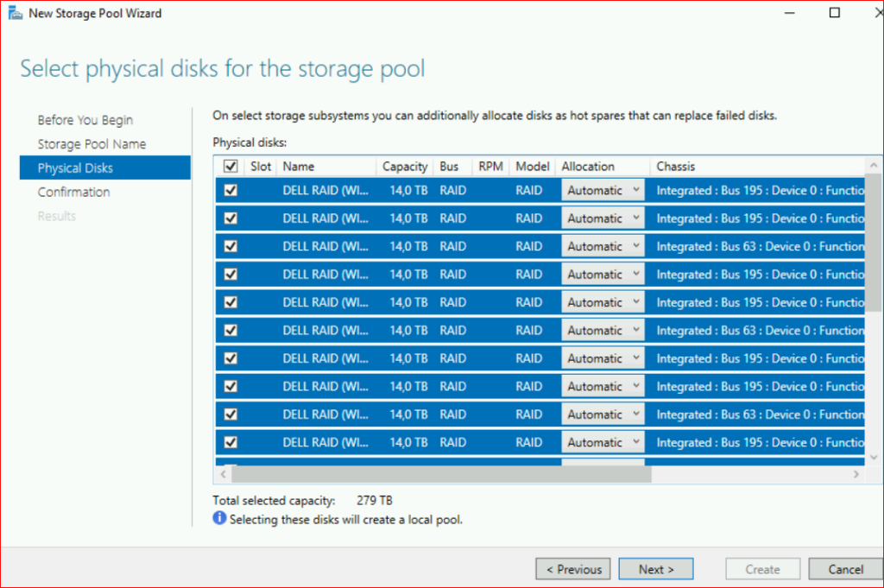Expand the Allocation dropdown in the tenth row
The image size is (884, 588).
pos(603,442)
